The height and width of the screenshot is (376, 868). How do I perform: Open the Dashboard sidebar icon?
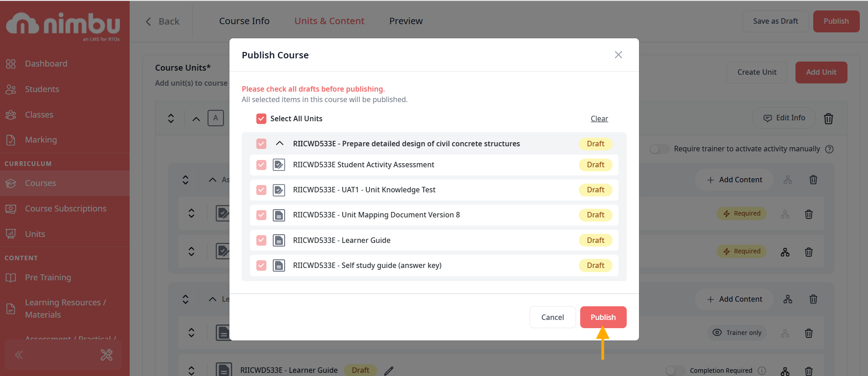tap(11, 64)
